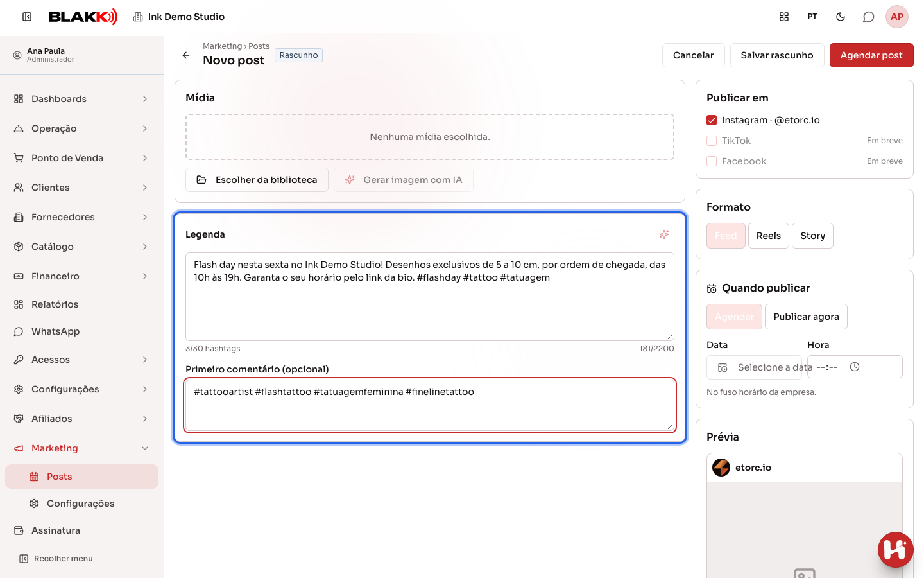Click the Ink Demo Studio company selector

(179, 17)
